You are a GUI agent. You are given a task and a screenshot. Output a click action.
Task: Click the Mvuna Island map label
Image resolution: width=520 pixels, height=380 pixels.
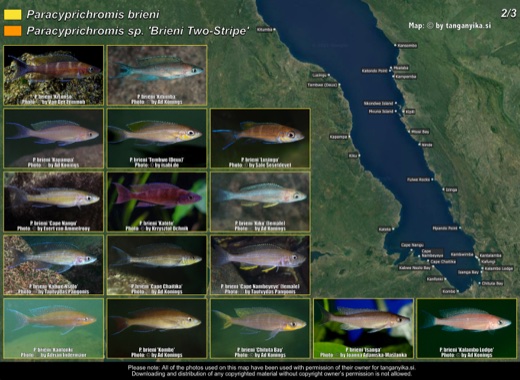pyautogui.click(x=381, y=111)
